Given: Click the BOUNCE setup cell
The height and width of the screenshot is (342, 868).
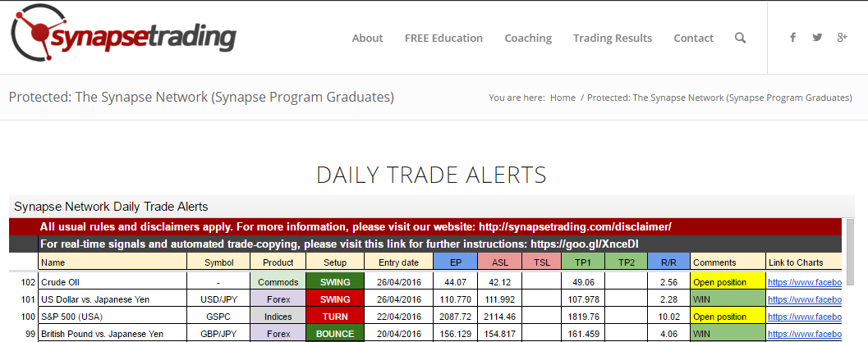Looking at the screenshot, I should 336,335.
